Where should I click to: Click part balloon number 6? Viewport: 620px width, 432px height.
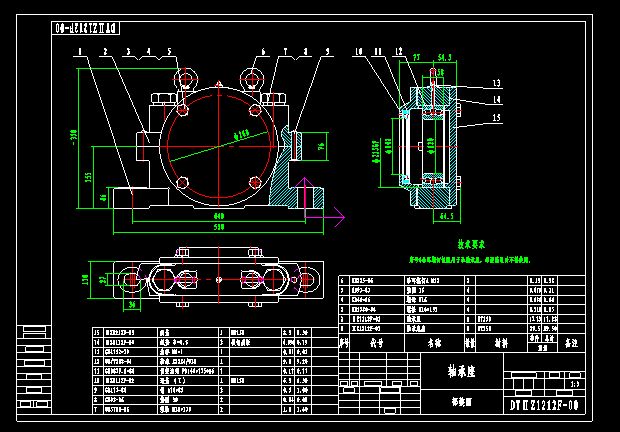[263, 52]
